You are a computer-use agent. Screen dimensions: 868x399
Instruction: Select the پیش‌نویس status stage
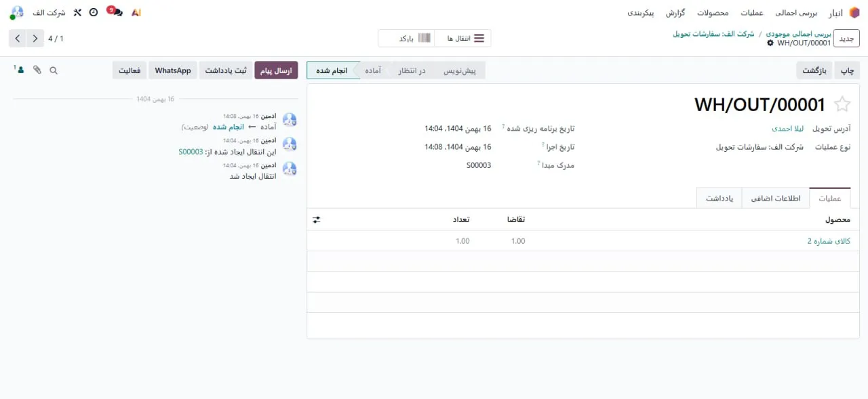point(459,70)
